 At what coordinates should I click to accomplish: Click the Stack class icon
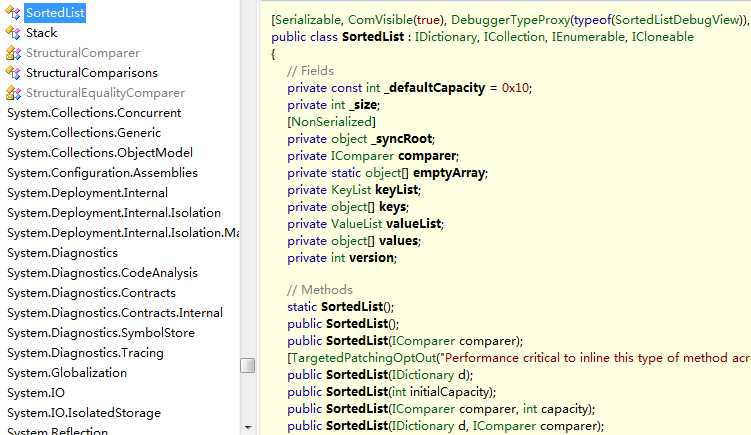(x=13, y=33)
